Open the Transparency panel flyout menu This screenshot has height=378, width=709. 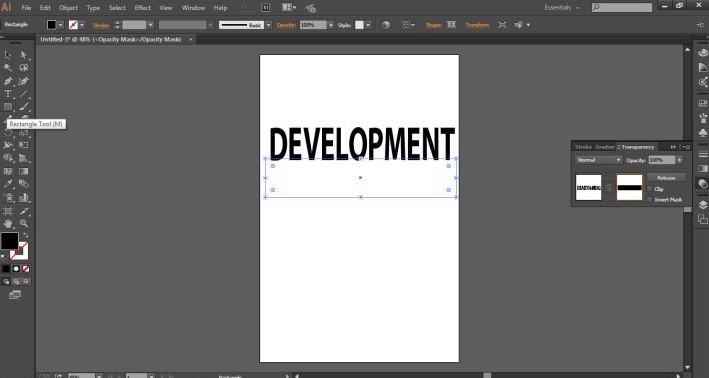pos(686,147)
